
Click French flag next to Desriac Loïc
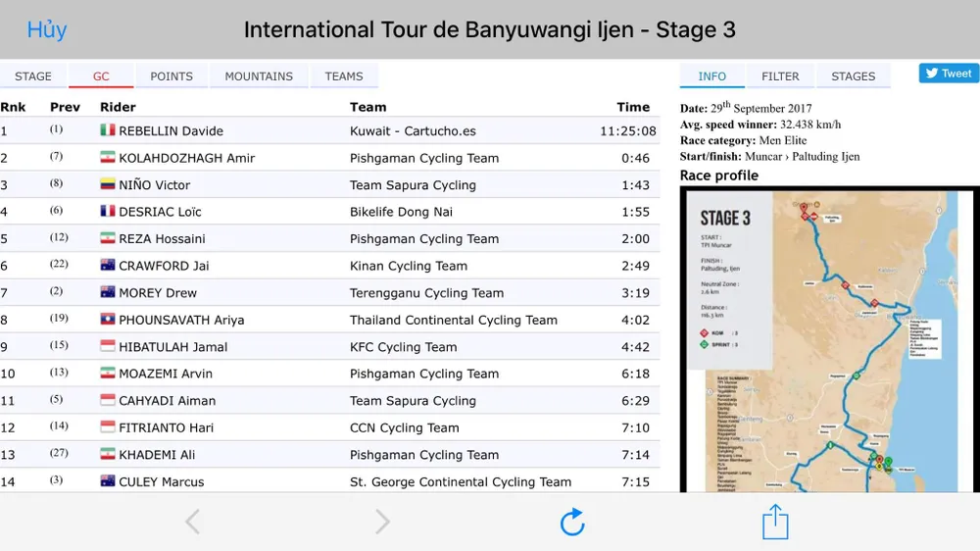coord(108,211)
